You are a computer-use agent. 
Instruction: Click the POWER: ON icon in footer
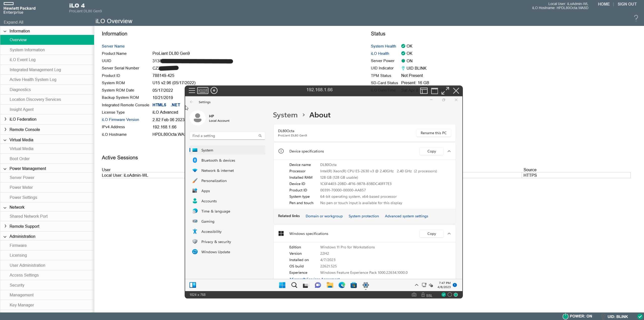[x=565, y=316]
